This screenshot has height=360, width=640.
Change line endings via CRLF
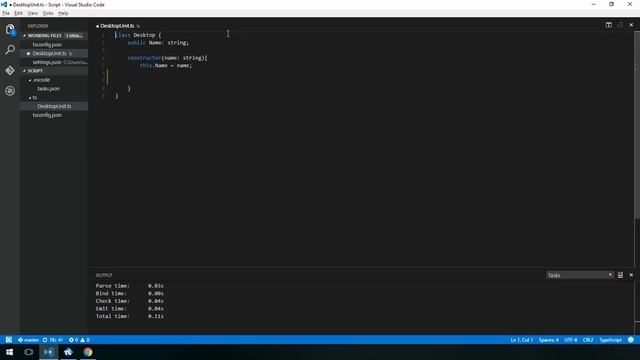(588, 340)
